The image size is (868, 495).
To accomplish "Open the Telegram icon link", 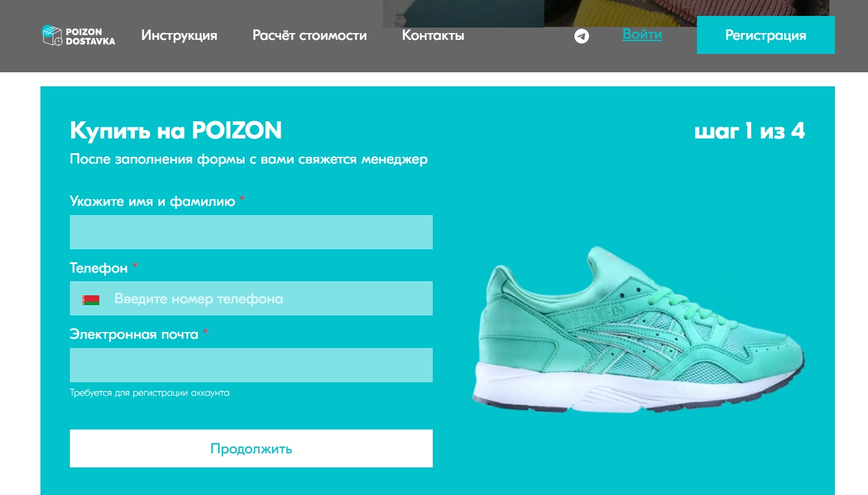I will point(582,36).
